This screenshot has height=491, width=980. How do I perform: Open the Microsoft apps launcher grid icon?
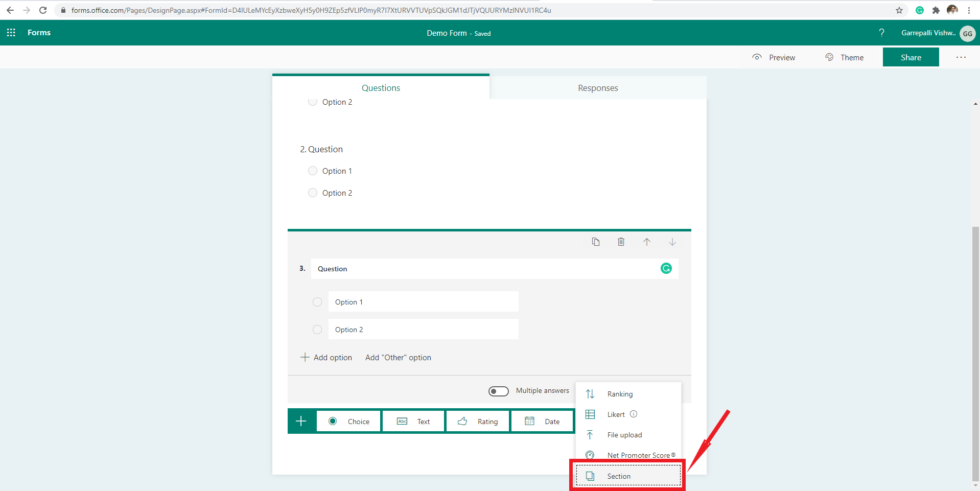pyautogui.click(x=11, y=32)
